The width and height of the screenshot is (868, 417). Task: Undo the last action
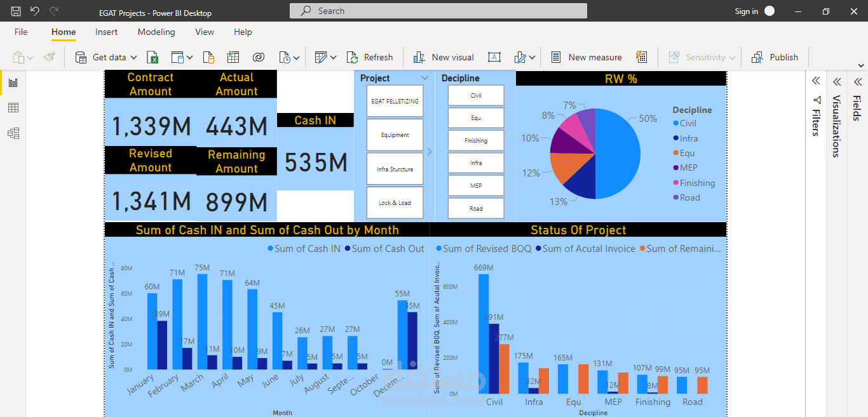coord(35,11)
